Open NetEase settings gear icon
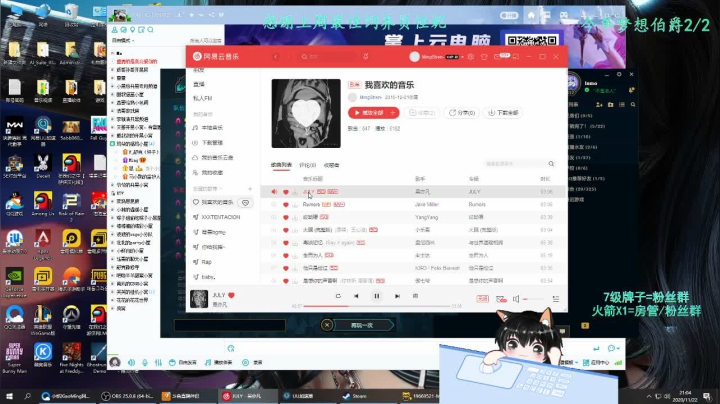Viewport: 720px width, 404px height. [x=471, y=56]
